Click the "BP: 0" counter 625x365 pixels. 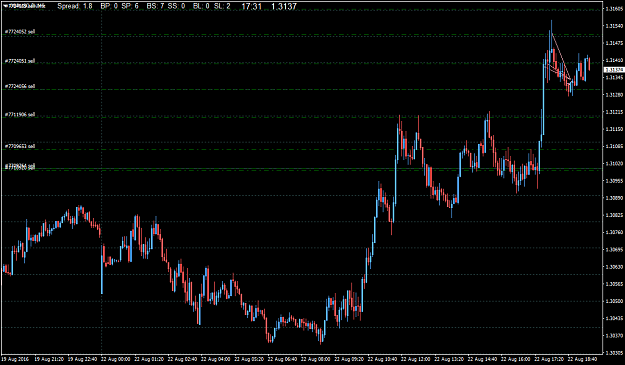tap(109, 6)
